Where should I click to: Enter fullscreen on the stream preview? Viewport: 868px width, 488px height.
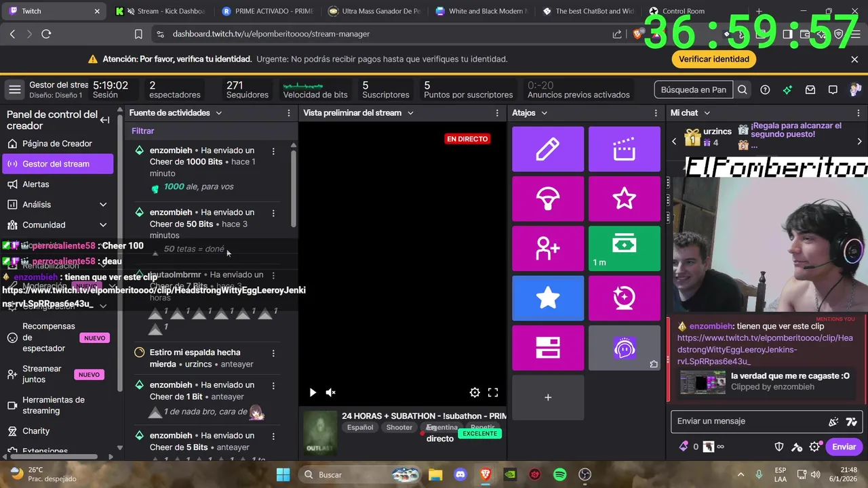pos(493,392)
